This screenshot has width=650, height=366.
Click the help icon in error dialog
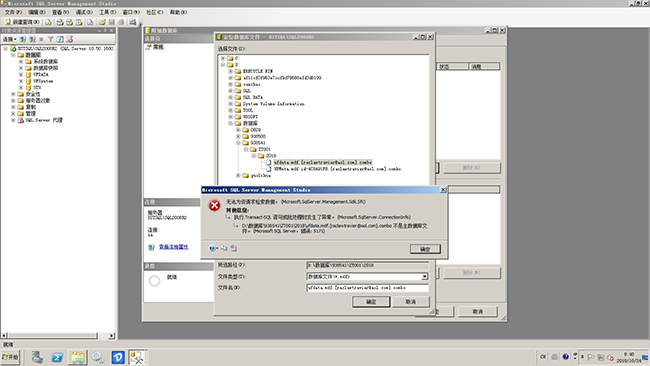[x=212, y=248]
